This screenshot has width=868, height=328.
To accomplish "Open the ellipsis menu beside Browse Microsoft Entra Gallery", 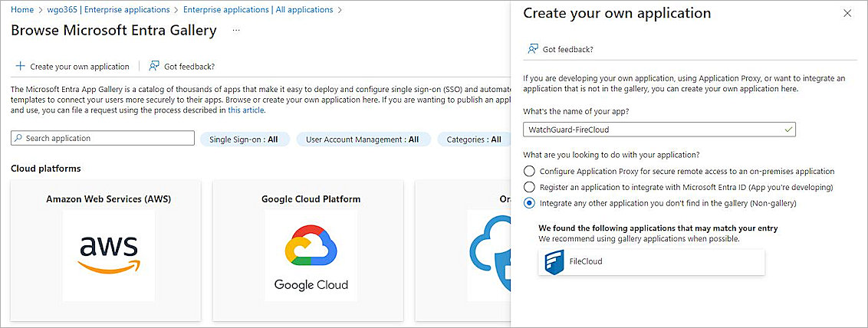I will coord(236,31).
